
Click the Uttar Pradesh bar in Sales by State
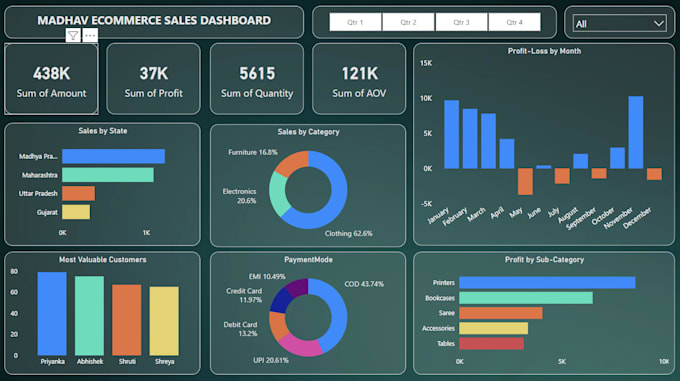coord(78,193)
